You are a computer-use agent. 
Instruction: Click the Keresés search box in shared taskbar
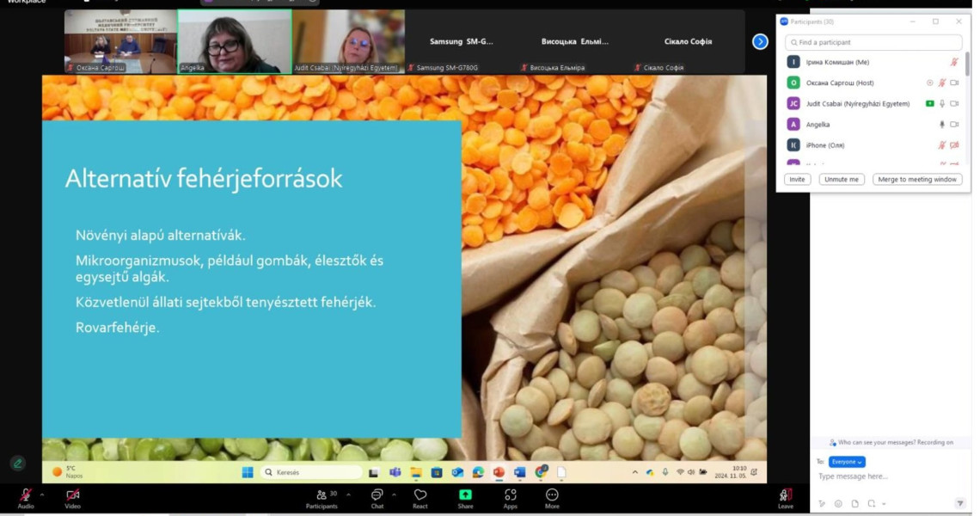(311, 472)
